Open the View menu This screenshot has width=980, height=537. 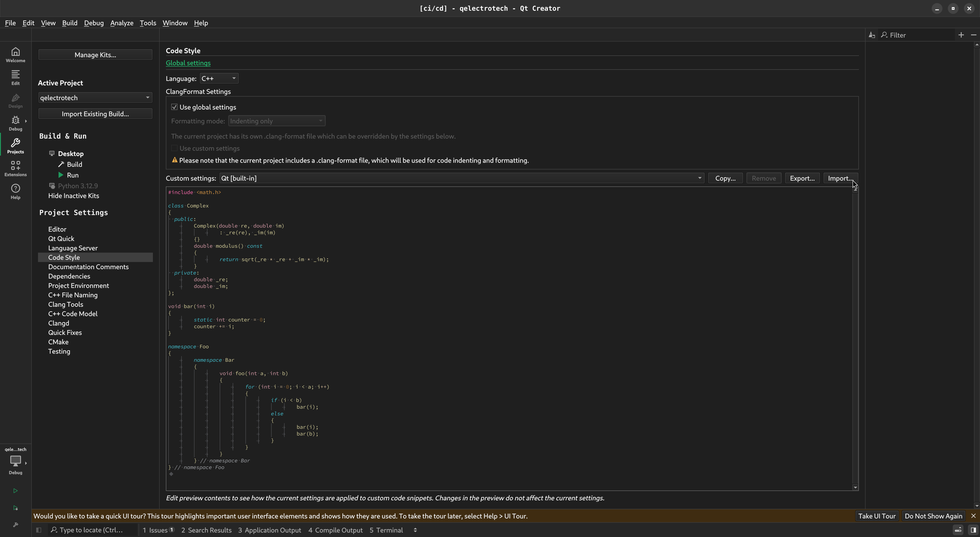(48, 23)
